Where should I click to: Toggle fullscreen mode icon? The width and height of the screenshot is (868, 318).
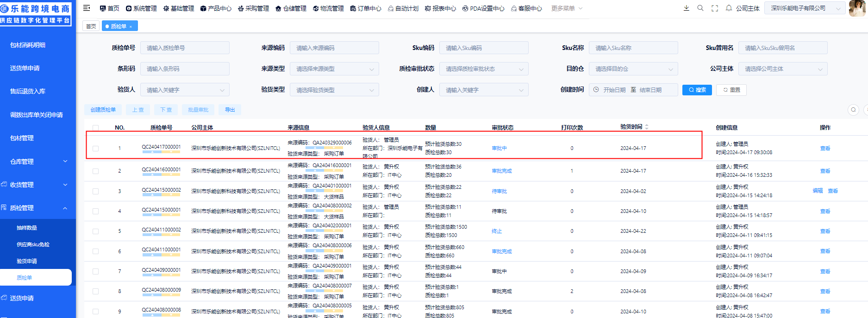point(715,8)
